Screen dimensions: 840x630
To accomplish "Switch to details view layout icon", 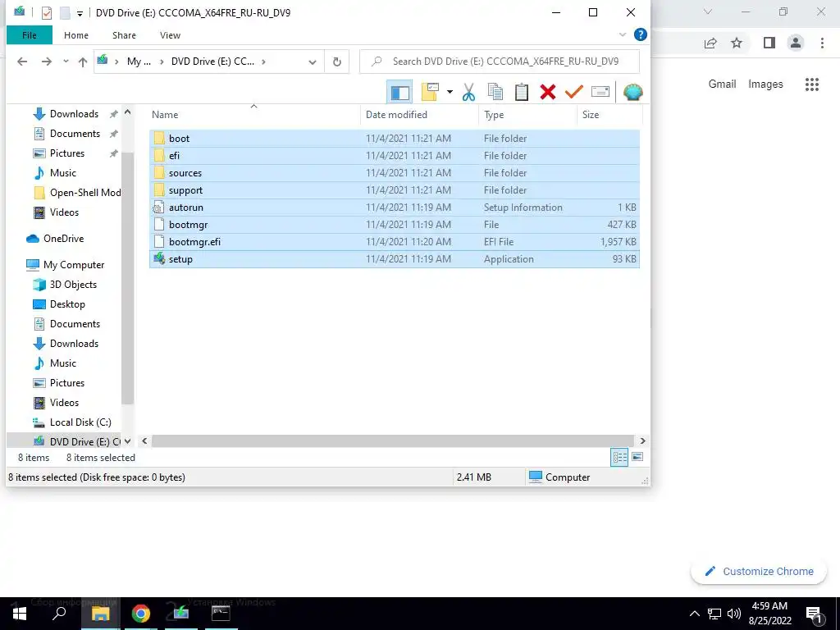I will (619, 457).
